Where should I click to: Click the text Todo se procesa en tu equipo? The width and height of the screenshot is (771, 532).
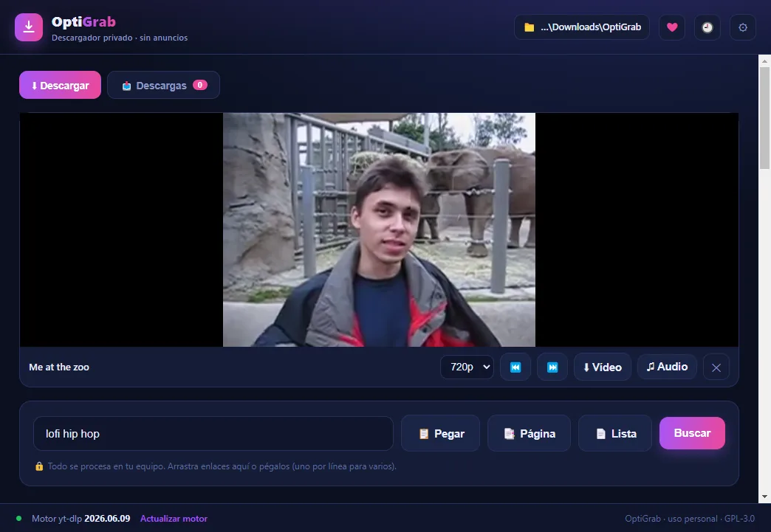click(106, 466)
